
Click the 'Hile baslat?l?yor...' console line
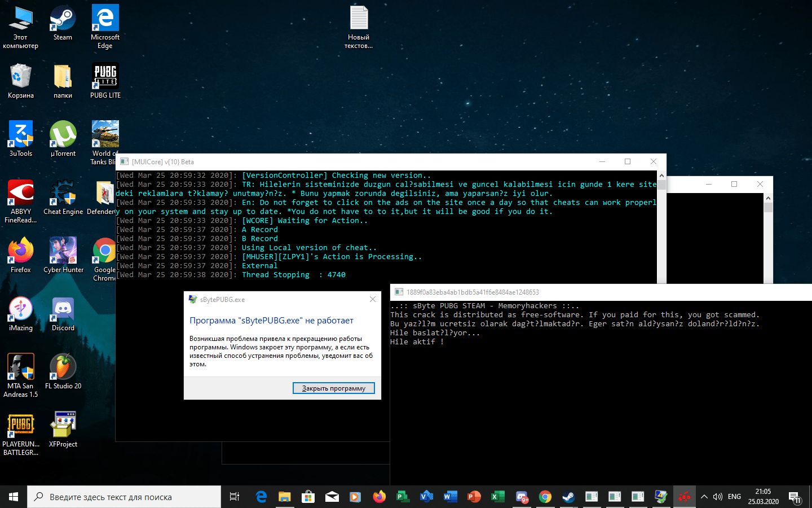(435, 333)
